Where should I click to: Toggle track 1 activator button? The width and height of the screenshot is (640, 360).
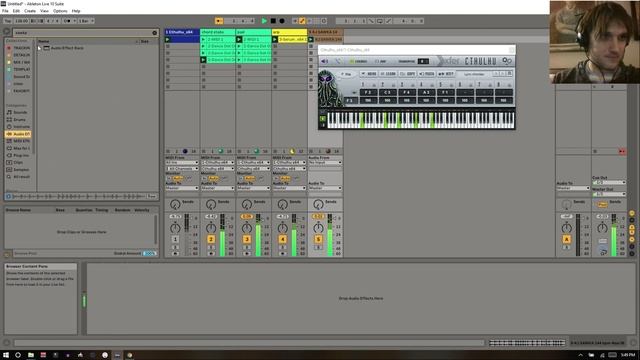pyautogui.click(x=175, y=239)
